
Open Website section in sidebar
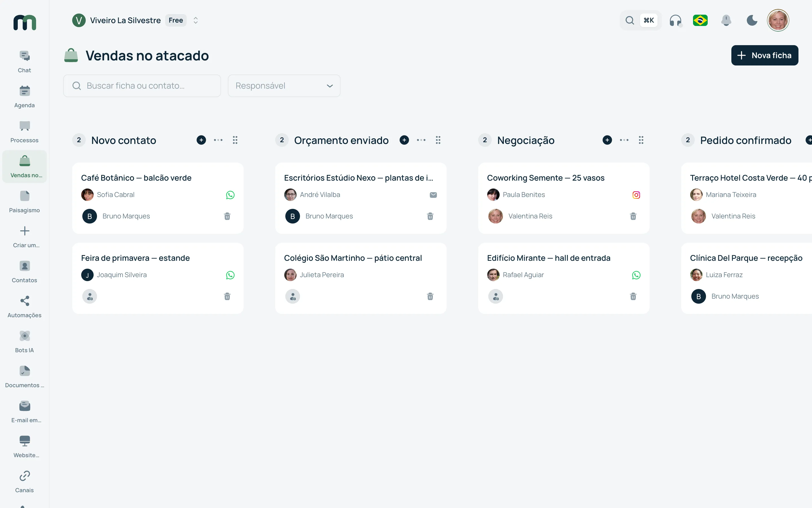25,446
